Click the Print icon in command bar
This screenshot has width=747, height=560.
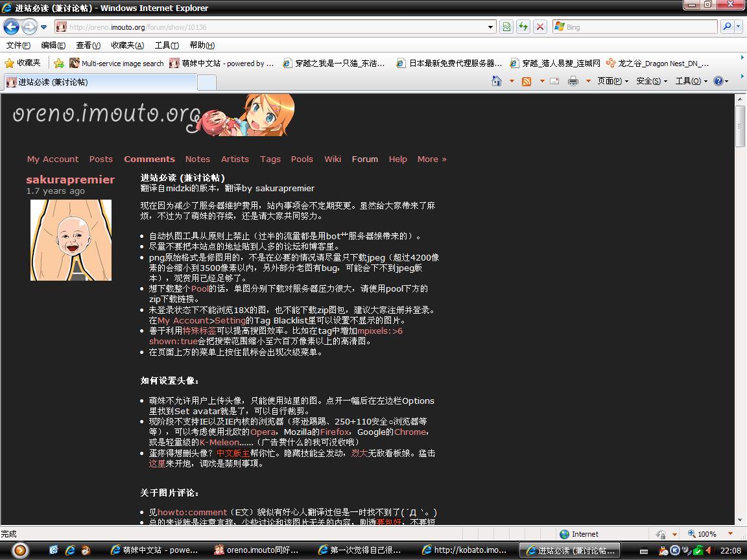coord(573,81)
